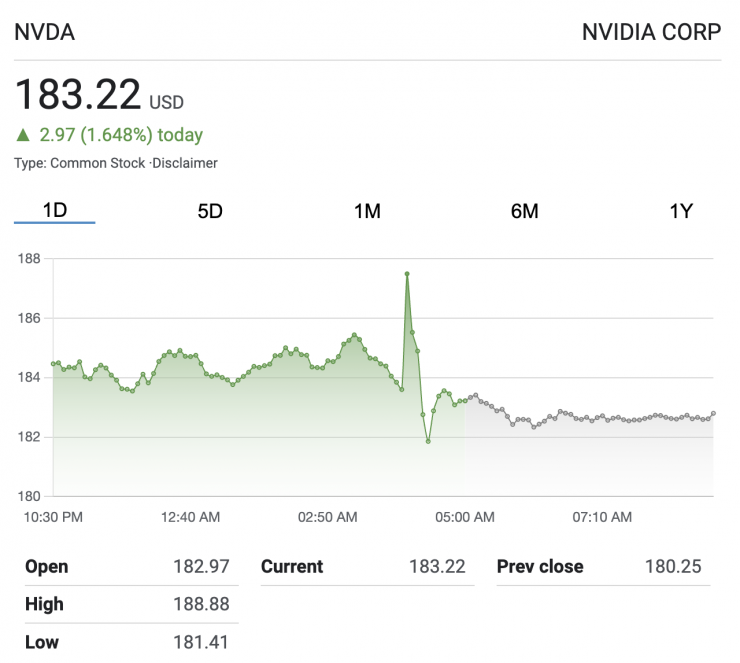740x663 pixels.
Task: Show the 6M price history
Action: tap(524, 211)
